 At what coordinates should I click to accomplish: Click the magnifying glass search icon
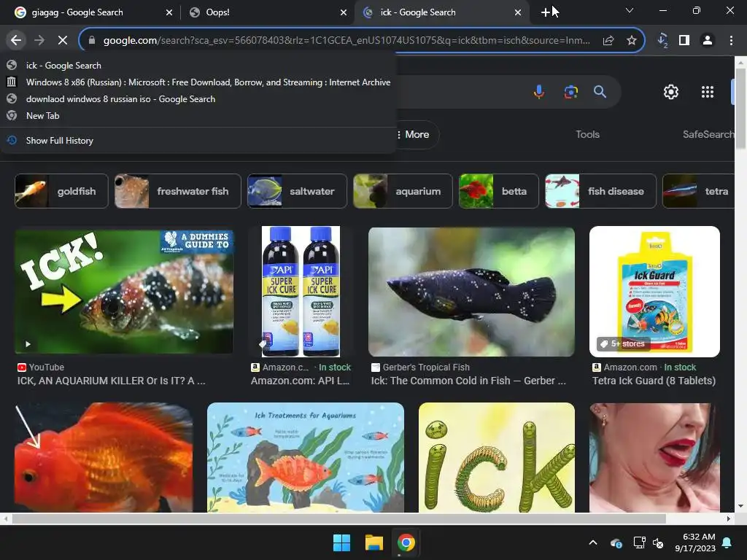600,91
